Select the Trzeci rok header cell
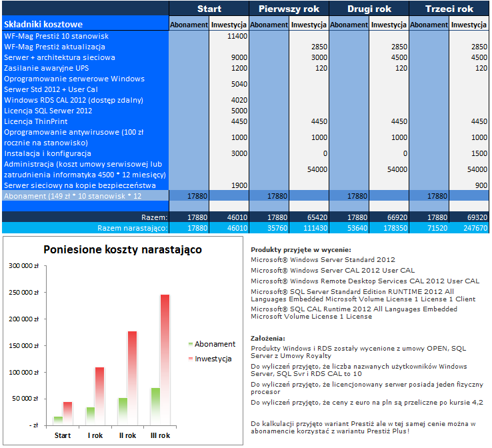492x448 pixels. point(449,9)
